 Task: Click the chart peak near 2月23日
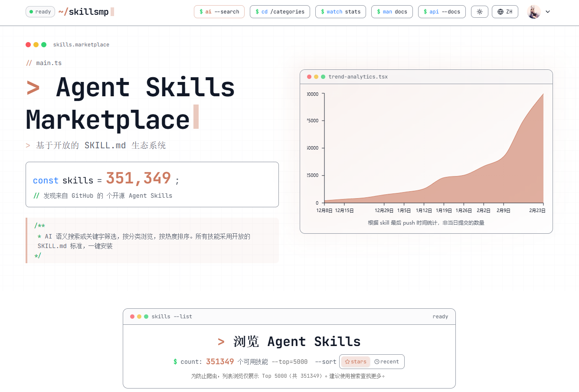543,95
